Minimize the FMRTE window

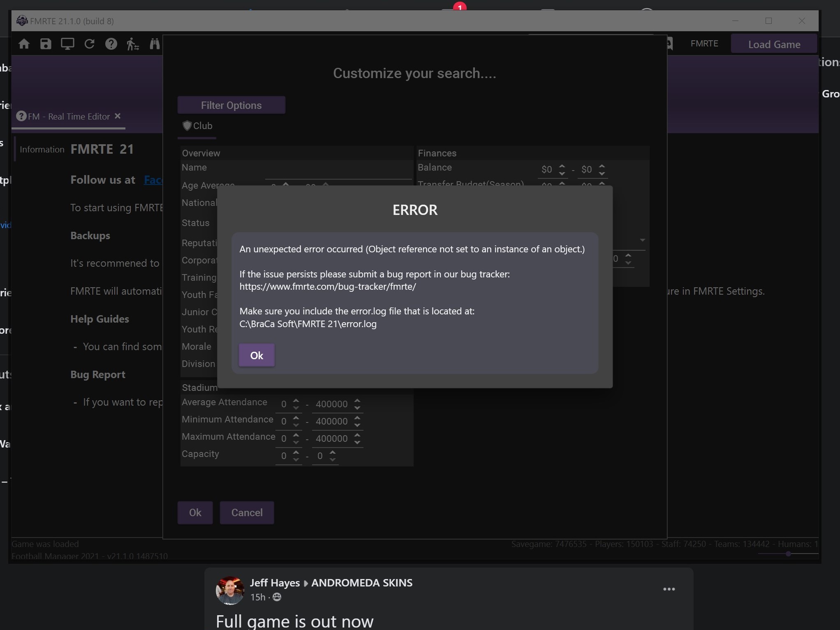coord(736,21)
